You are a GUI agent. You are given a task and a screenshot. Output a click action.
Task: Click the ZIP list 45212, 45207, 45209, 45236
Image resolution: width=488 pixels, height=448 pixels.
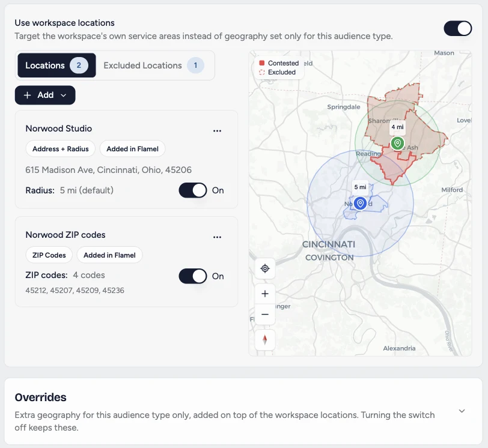point(75,291)
